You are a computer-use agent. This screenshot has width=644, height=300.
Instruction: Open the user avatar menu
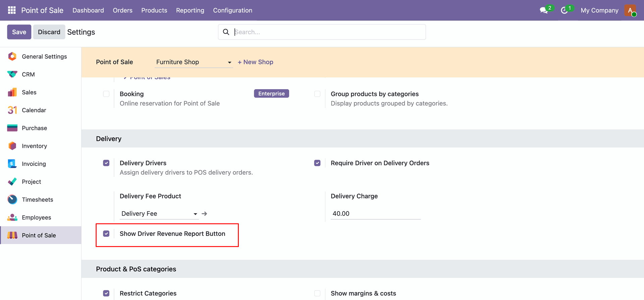[x=630, y=10]
